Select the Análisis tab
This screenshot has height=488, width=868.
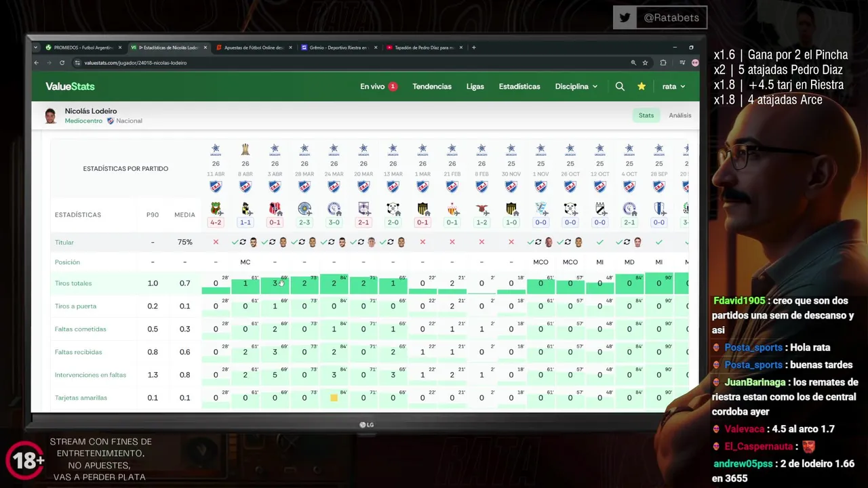coord(680,115)
